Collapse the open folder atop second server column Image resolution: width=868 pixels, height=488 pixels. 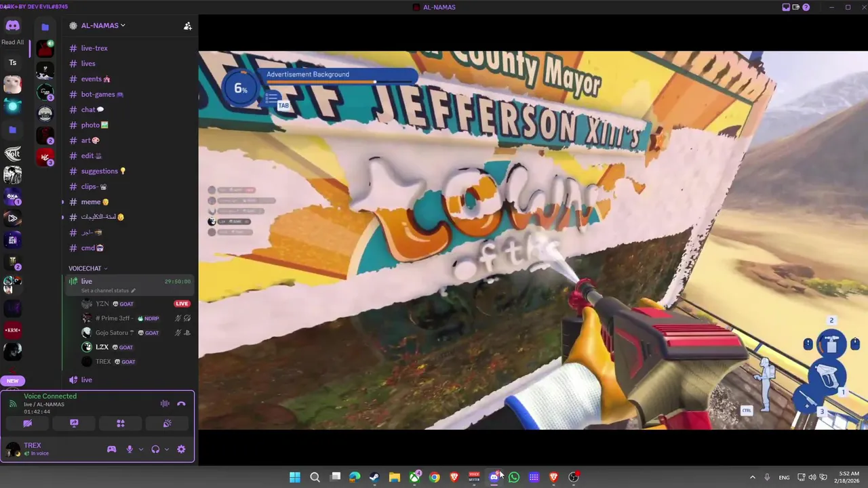(x=45, y=26)
